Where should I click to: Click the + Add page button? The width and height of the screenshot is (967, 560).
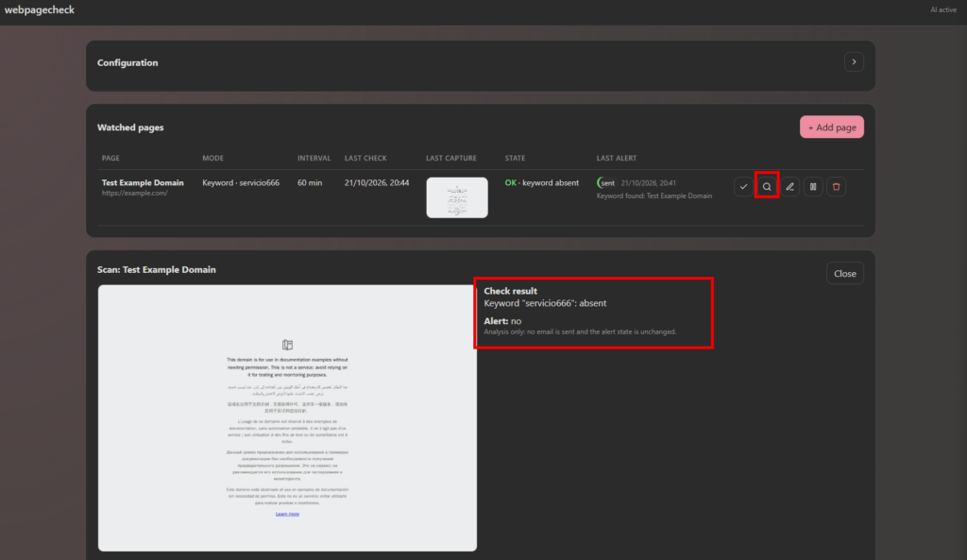[x=831, y=127]
